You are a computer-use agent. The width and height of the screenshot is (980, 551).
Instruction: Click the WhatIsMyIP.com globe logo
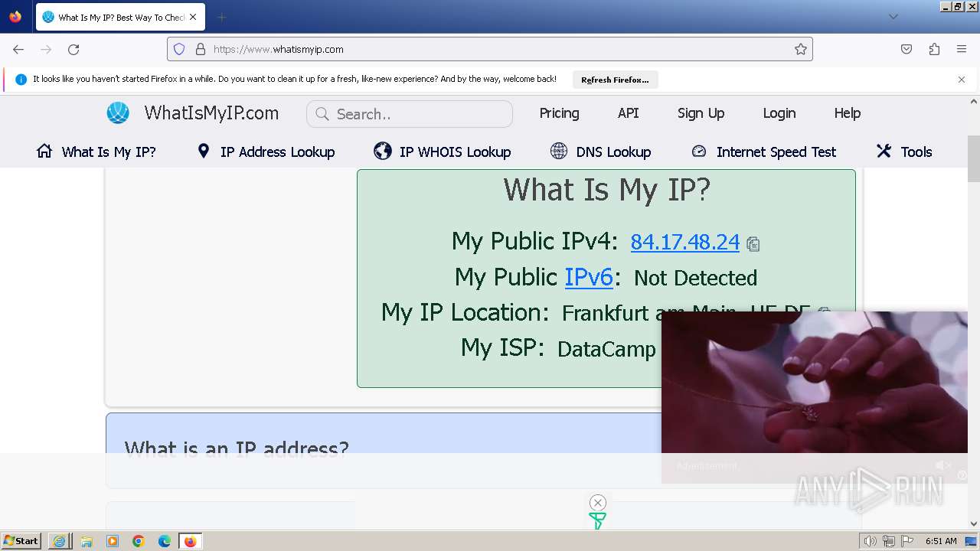pyautogui.click(x=118, y=112)
